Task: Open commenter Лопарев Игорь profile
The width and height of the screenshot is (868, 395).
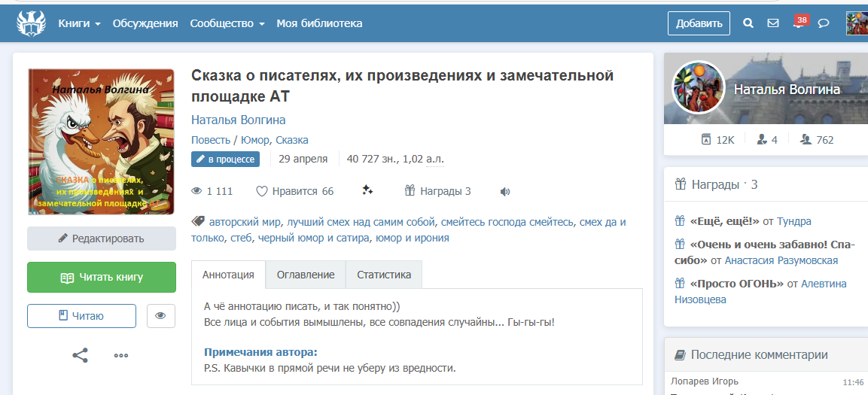Action: click(x=704, y=381)
